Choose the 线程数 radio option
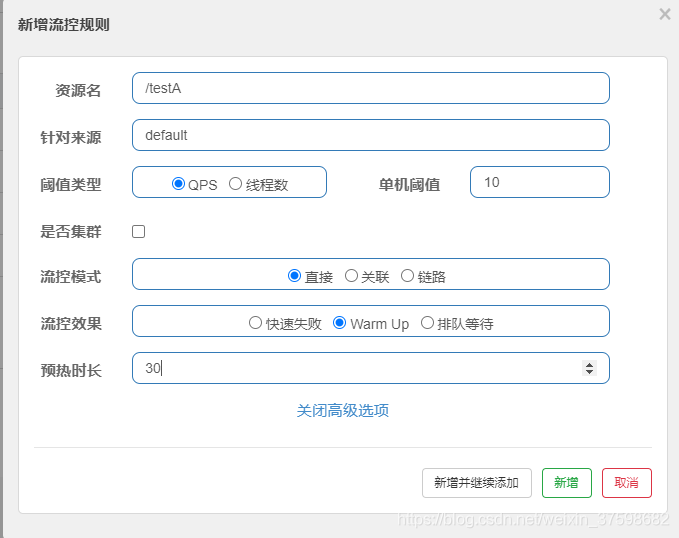The width and height of the screenshot is (679, 538). pos(235,184)
